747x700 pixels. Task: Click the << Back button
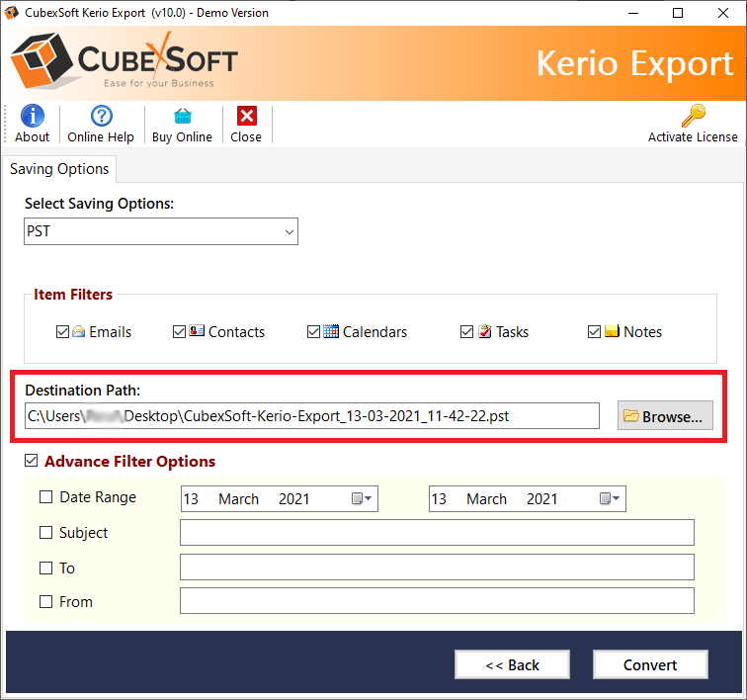click(x=512, y=664)
